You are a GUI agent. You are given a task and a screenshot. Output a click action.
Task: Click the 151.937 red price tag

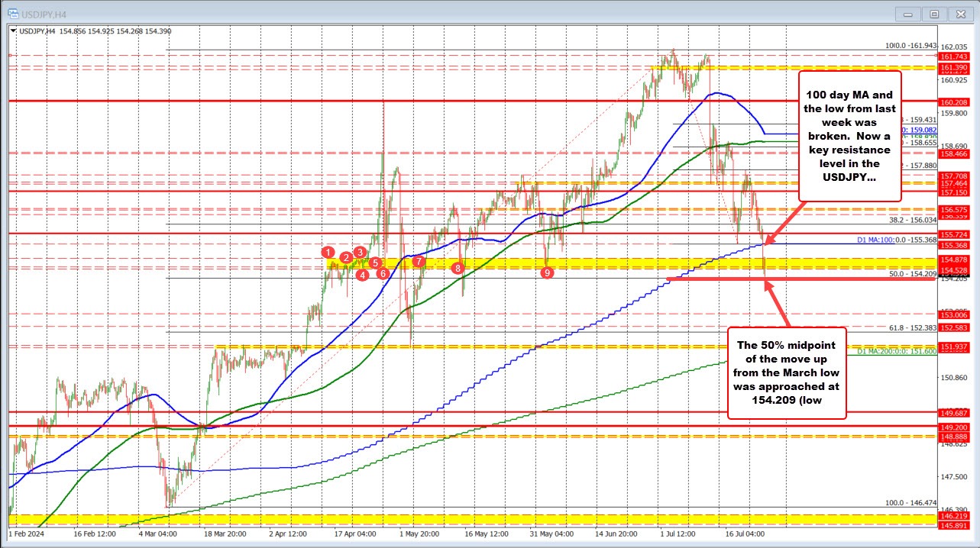pos(954,347)
